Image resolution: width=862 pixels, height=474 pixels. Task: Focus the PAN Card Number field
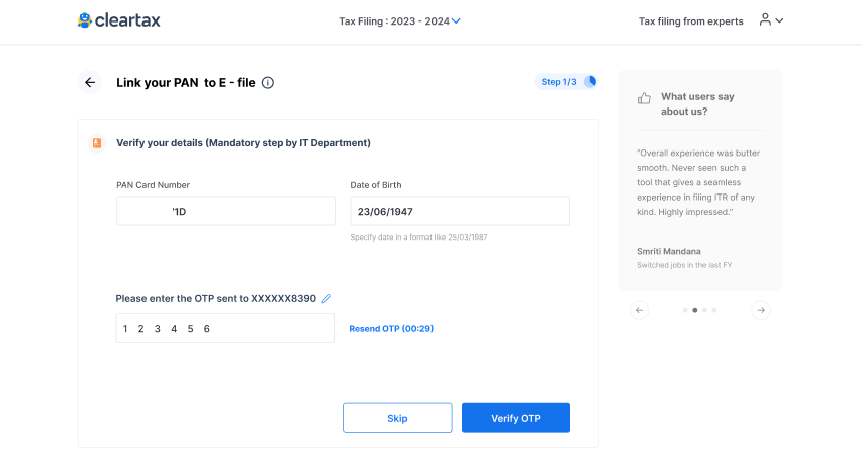pos(225,211)
